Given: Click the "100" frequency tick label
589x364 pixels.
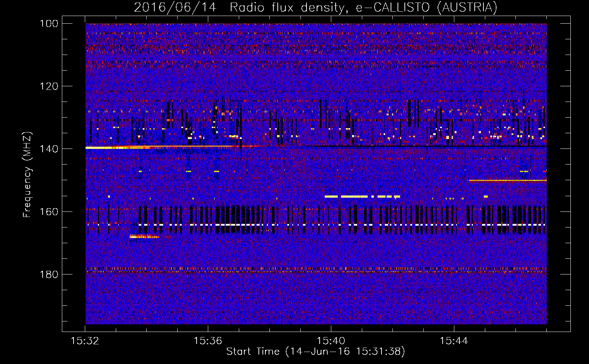Looking at the screenshot, I should (49, 24).
